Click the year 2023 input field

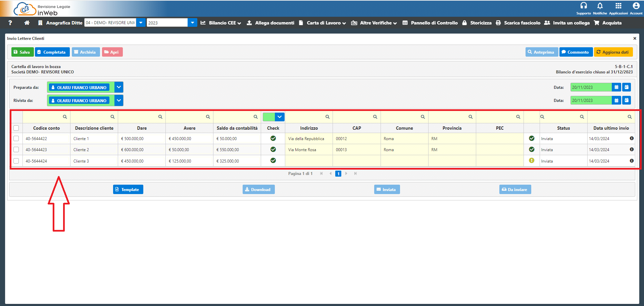(167, 22)
